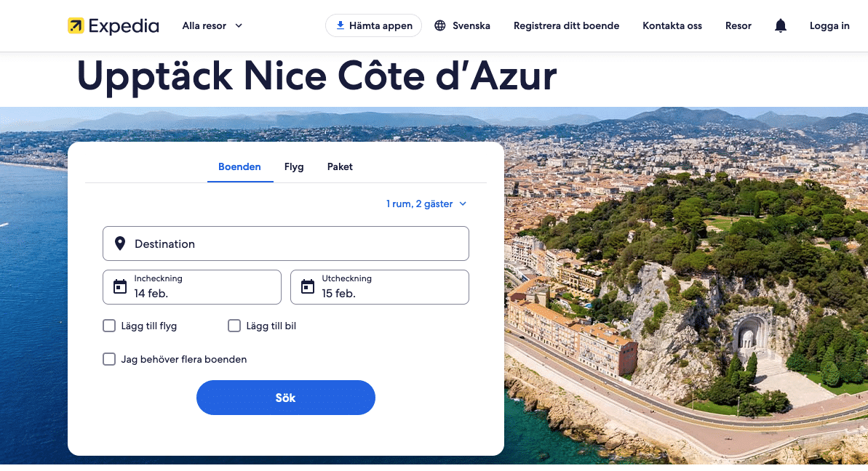
Task: Click the globe language icon
Action: click(440, 26)
